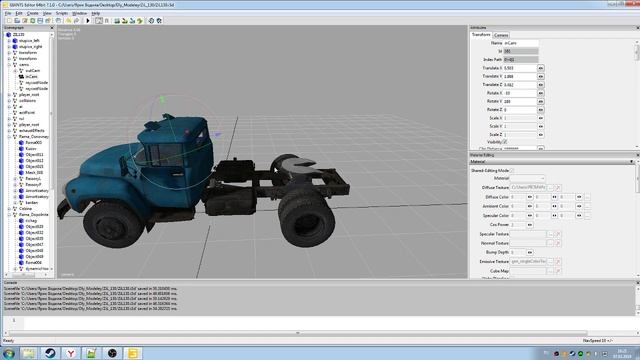
Task: Click the terrain sculpt toolbar icon
Action: click(x=124, y=20)
